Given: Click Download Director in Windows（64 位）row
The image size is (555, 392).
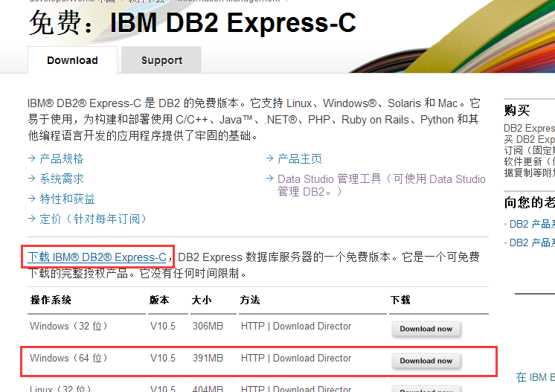Looking at the screenshot, I should 312,358.
